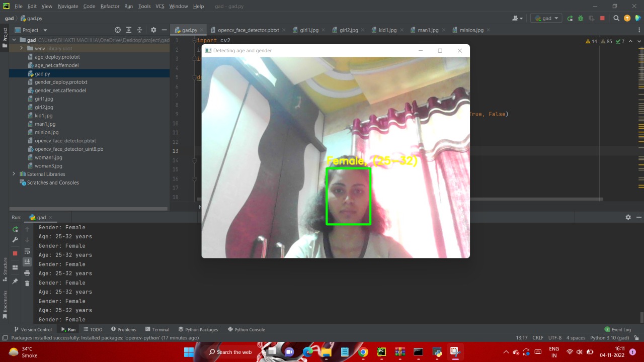This screenshot has height=362, width=644.
Task: Collapse the venv library root folder
Action: [x=22, y=48]
